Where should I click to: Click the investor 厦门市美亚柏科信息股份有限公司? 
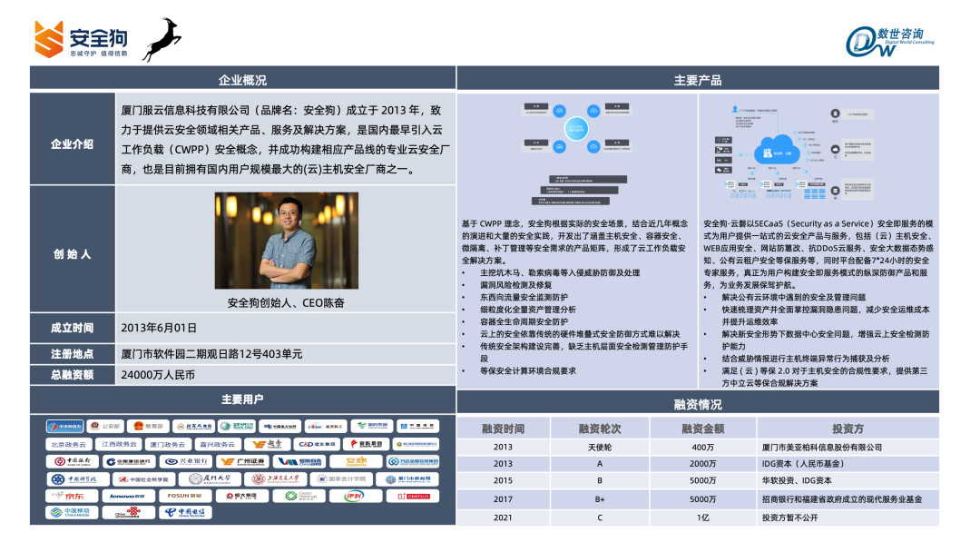click(822, 447)
